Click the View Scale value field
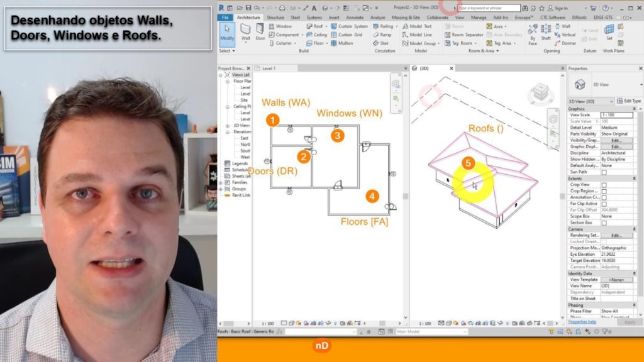Viewport: 644px width, 362px height. [616, 115]
